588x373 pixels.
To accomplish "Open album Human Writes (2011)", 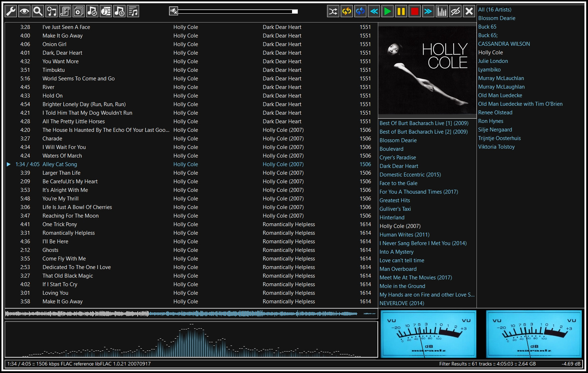I will pyautogui.click(x=405, y=235).
